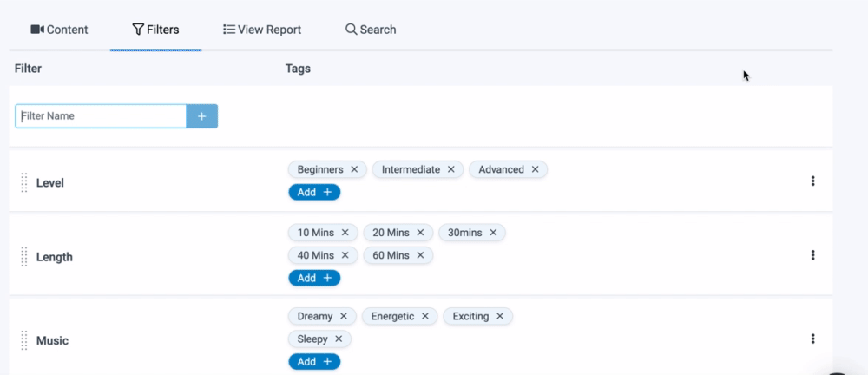Delete the 30mins length tag
Screen dimensions: 868x375
(x=493, y=233)
